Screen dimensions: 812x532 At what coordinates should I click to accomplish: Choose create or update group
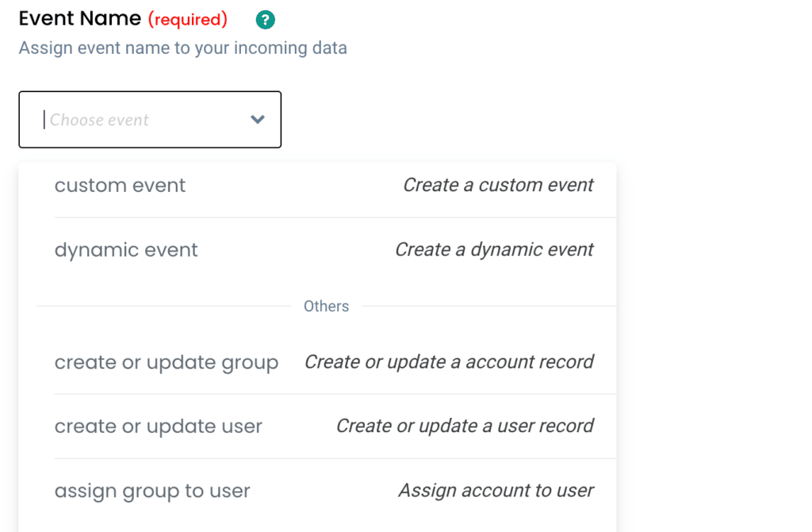tap(167, 362)
